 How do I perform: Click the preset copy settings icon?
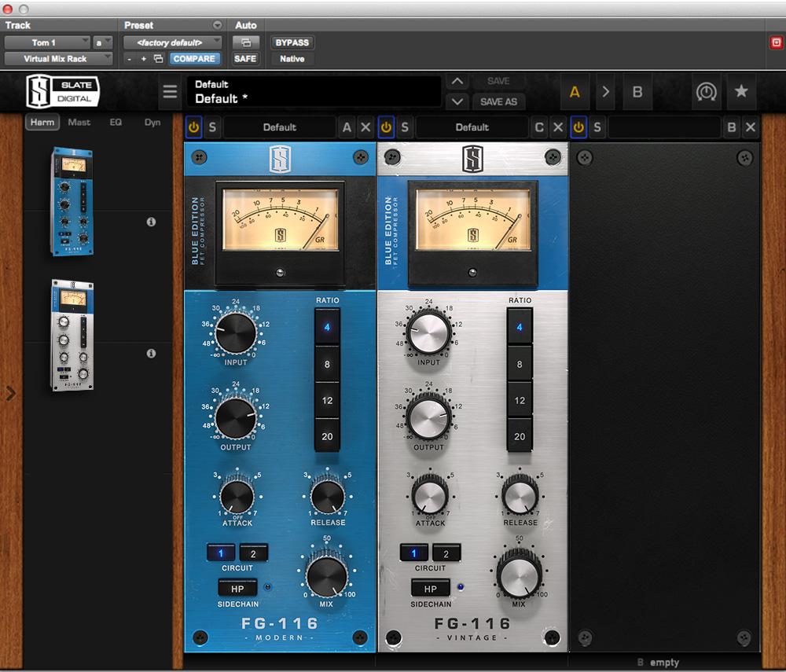pos(158,59)
